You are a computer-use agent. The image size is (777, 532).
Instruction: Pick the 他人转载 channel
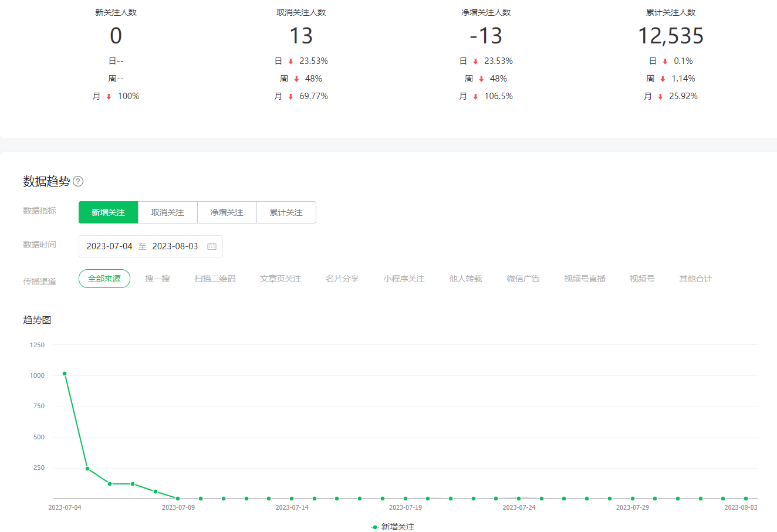coord(465,279)
